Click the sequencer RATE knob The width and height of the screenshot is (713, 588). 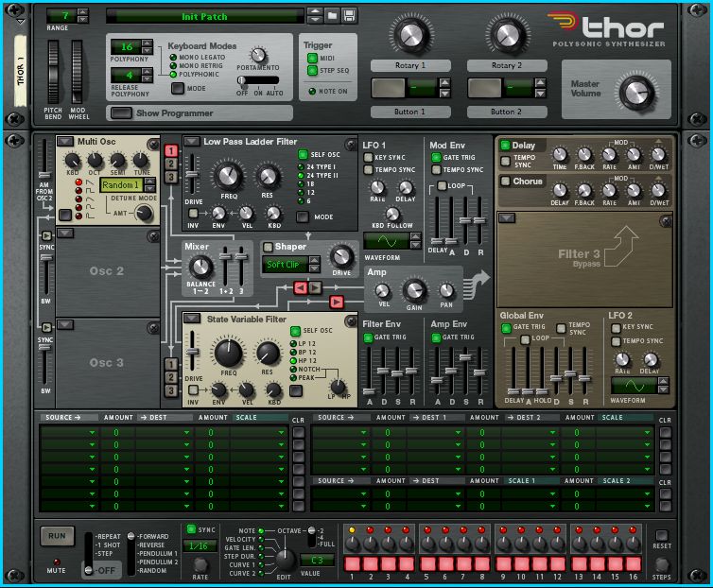click(200, 564)
